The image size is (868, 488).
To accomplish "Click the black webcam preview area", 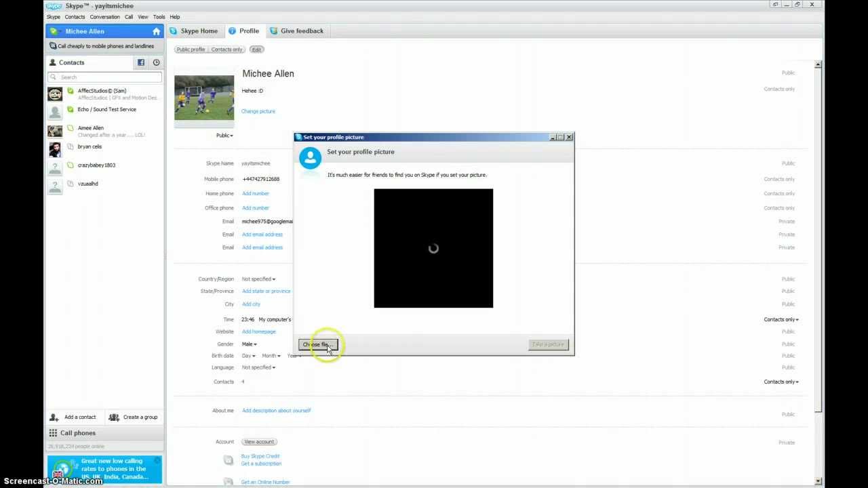I will (x=433, y=248).
